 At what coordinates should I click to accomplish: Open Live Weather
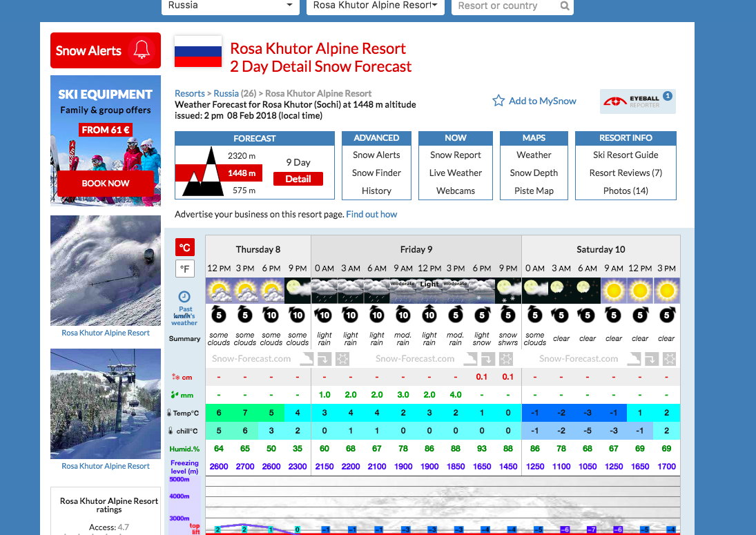[x=455, y=173]
